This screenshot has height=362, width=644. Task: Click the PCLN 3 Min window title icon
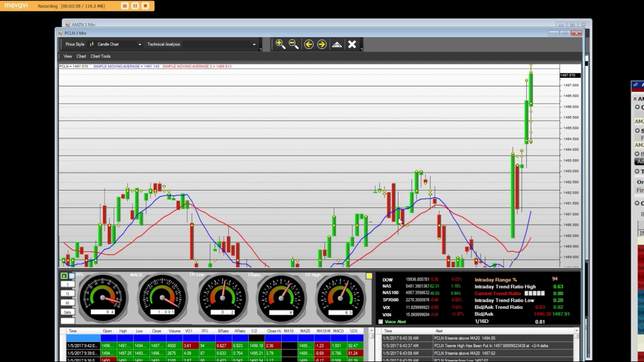point(61,33)
